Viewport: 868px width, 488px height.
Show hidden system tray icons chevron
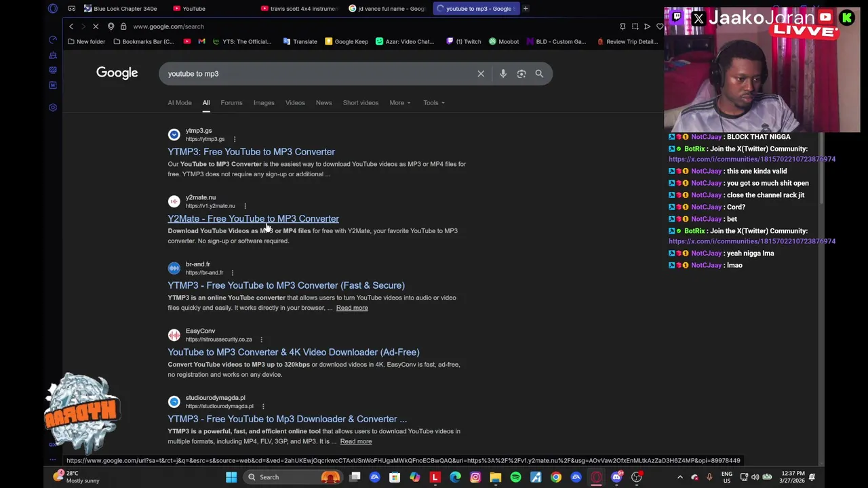(x=680, y=477)
